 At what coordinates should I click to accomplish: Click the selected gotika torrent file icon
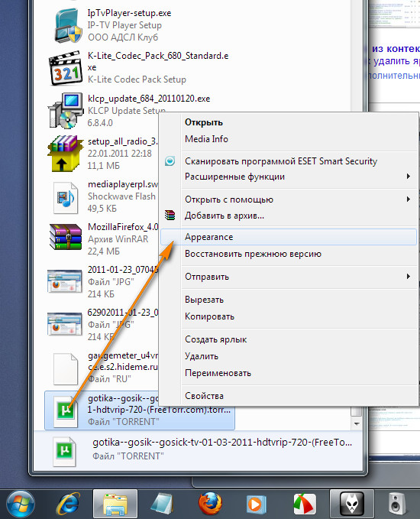coord(66,410)
